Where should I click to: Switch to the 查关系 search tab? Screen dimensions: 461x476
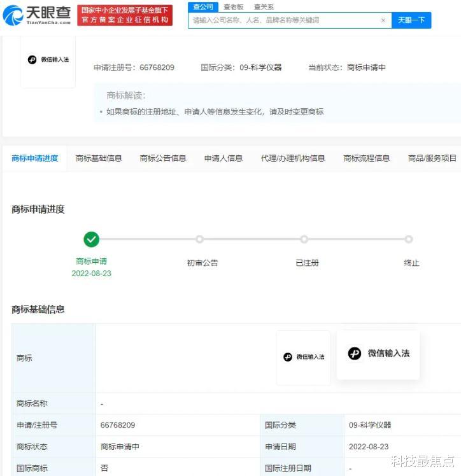(264, 7)
